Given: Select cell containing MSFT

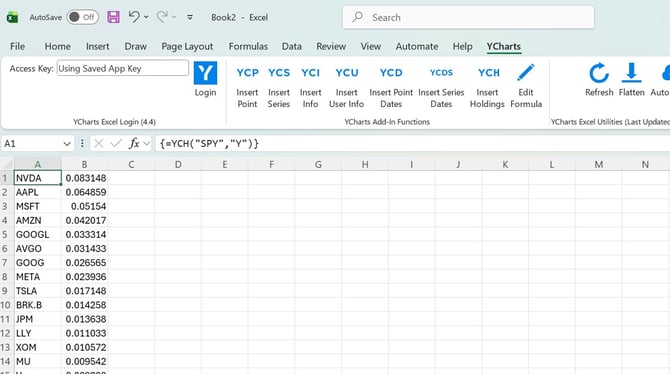Looking at the screenshot, I should 38,206.
